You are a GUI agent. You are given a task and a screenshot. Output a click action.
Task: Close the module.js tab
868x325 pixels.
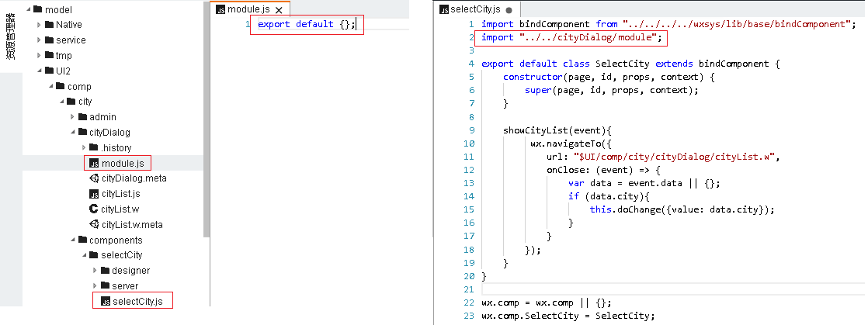(279, 10)
